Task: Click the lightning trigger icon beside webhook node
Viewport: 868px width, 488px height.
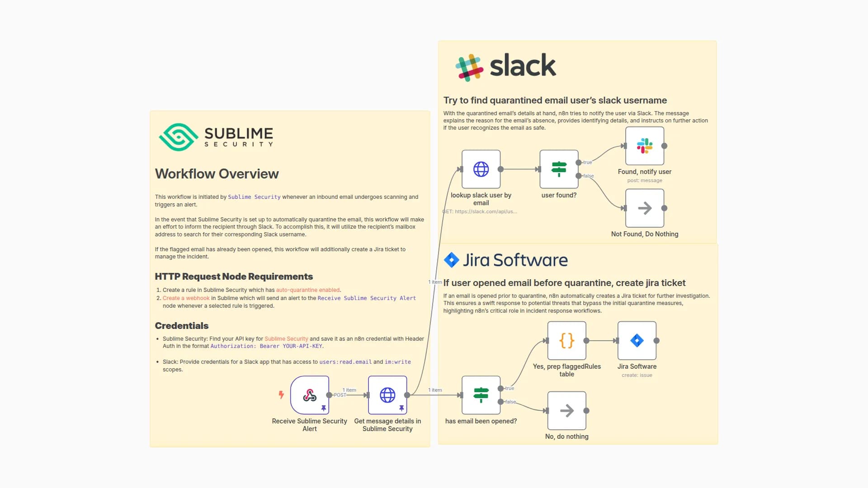Action: click(x=281, y=395)
